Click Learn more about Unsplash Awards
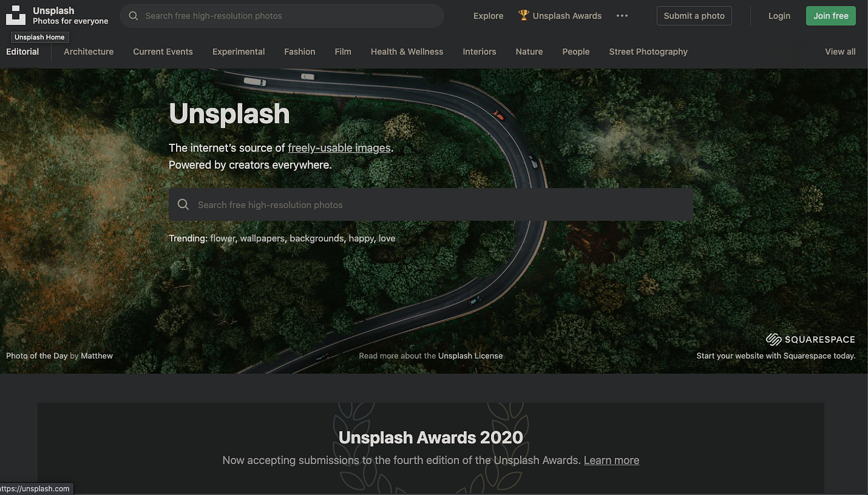Image resolution: width=868 pixels, height=495 pixels. tap(611, 460)
